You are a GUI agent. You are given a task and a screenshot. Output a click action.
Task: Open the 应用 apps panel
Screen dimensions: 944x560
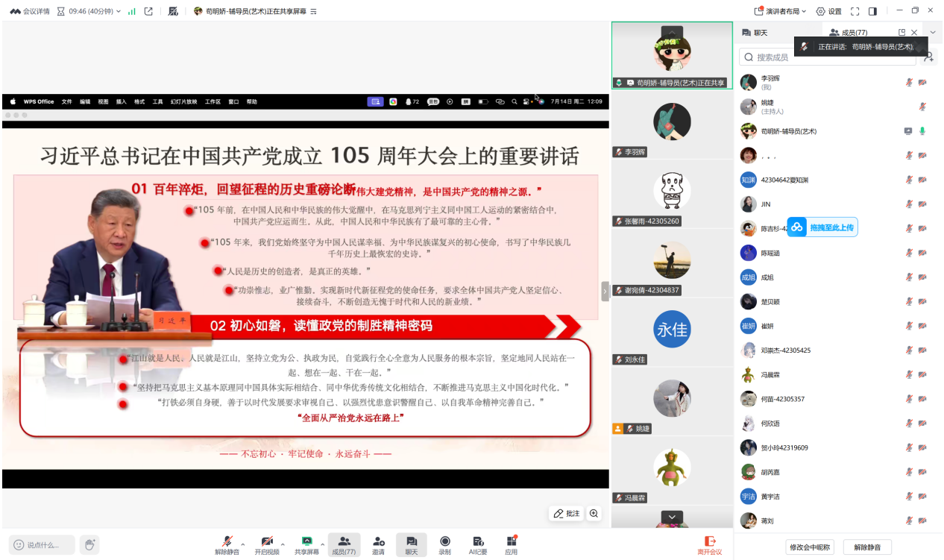point(511,544)
